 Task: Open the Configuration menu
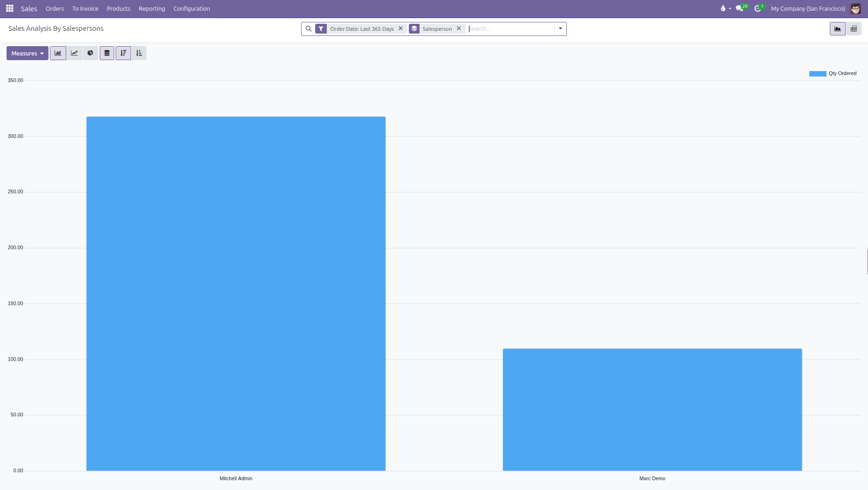click(x=192, y=9)
